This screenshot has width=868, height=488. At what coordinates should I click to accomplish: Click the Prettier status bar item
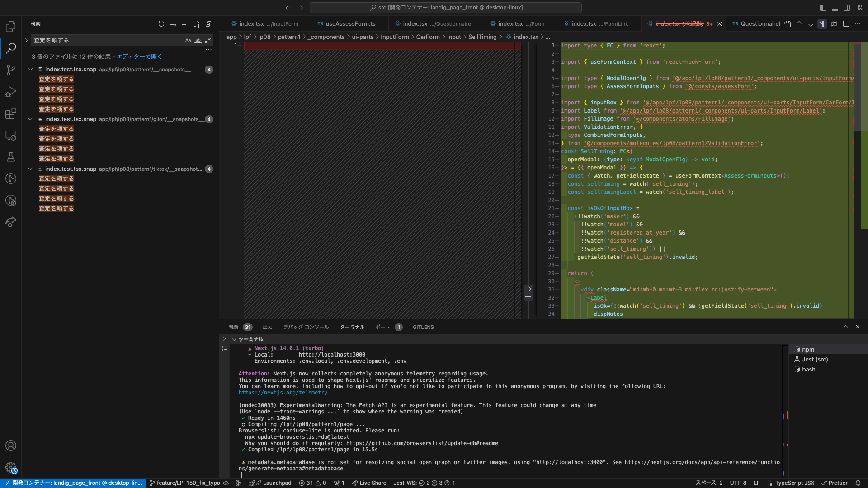click(x=834, y=483)
